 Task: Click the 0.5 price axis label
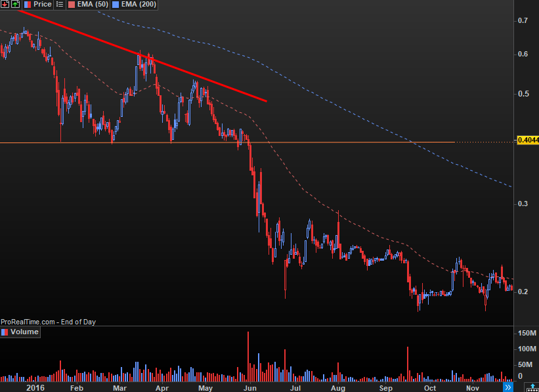(523, 94)
